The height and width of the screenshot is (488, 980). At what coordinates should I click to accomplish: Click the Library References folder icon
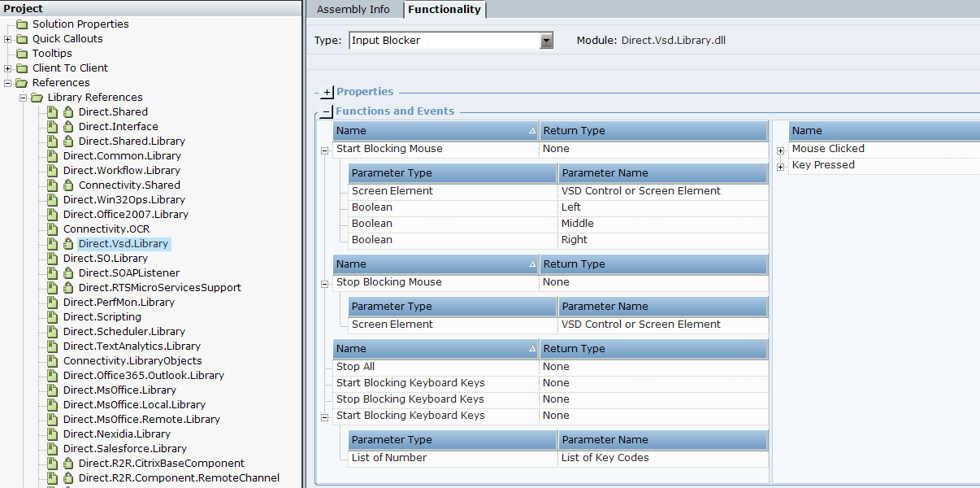[x=37, y=98]
